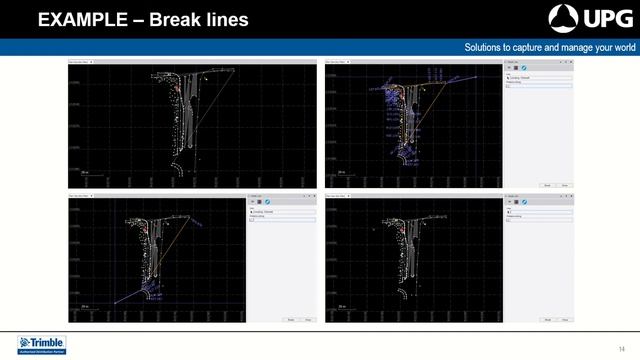The image size is (640, 360).
Task: Click the dark square icon in lower-left screenshot panel
Action: coord(260,202)
